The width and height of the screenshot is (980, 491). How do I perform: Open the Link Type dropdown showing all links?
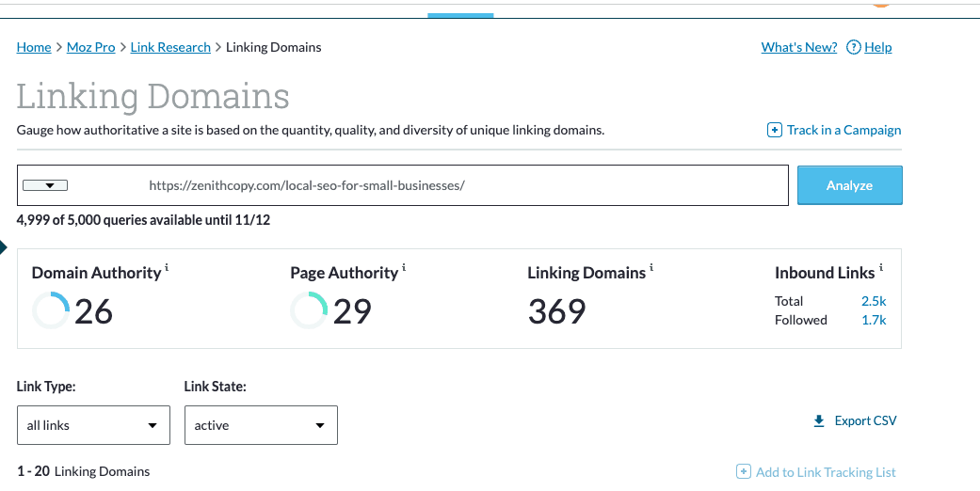93,425
